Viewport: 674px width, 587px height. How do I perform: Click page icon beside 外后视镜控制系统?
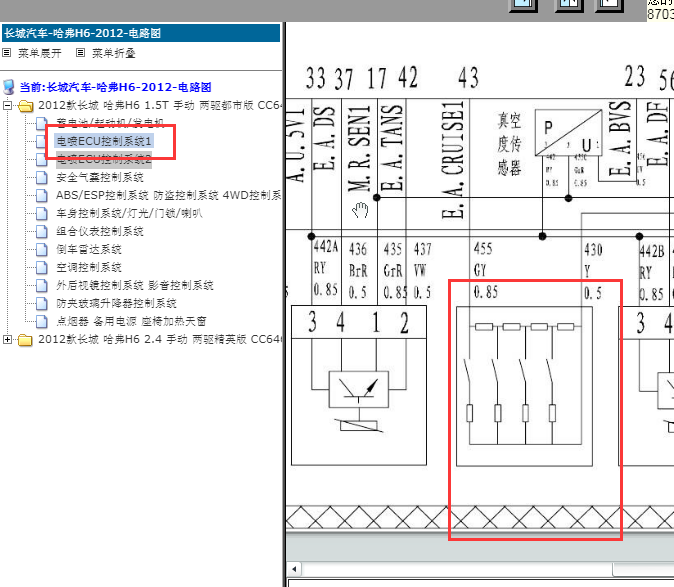point(42,285)
